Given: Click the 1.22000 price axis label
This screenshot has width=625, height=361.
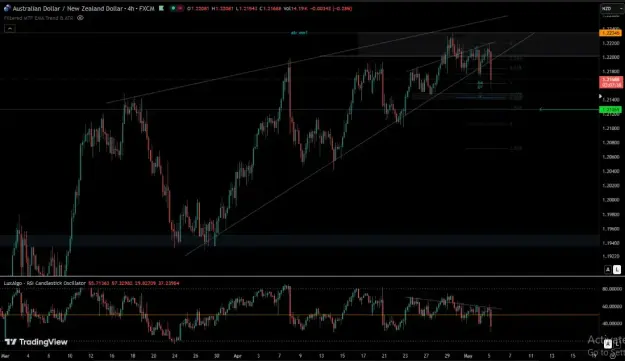Looking at the screenshot, I should tap(610, 57).
